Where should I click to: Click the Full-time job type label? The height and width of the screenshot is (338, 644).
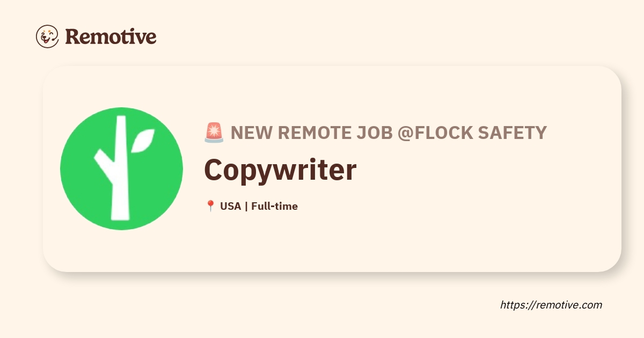[274, 206]
